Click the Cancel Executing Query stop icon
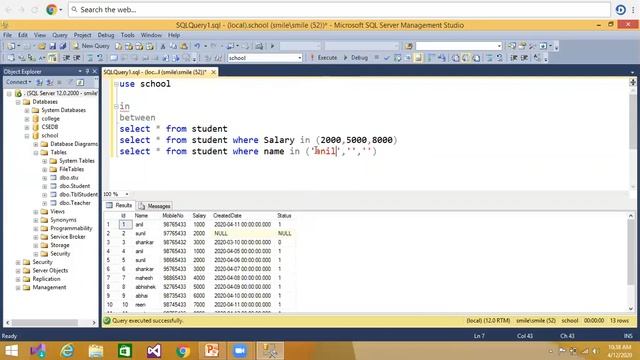The width and height of the screenshot is (640, 360). click(377, 58)
